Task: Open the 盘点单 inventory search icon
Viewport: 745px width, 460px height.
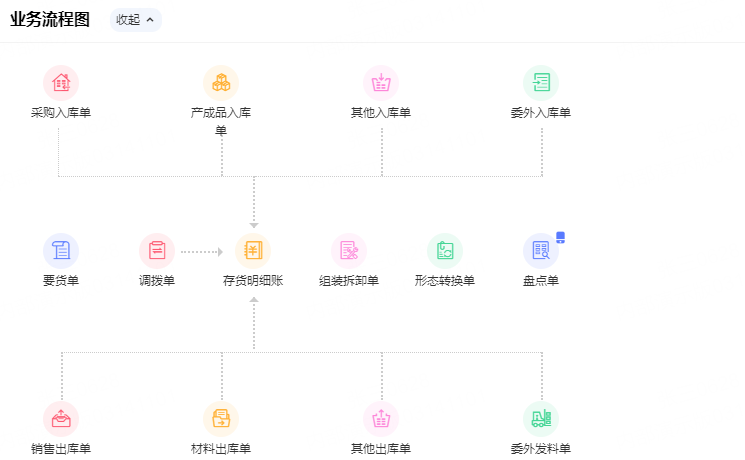Action: 541,251
